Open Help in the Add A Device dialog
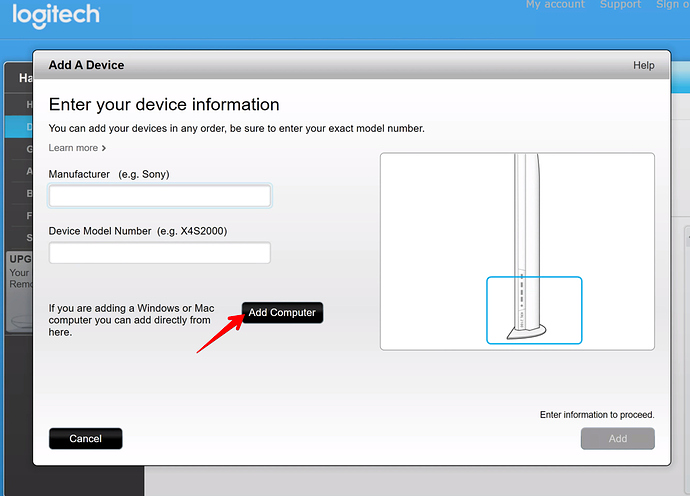This screenshot has width=690, height=496. pos(643,65)
